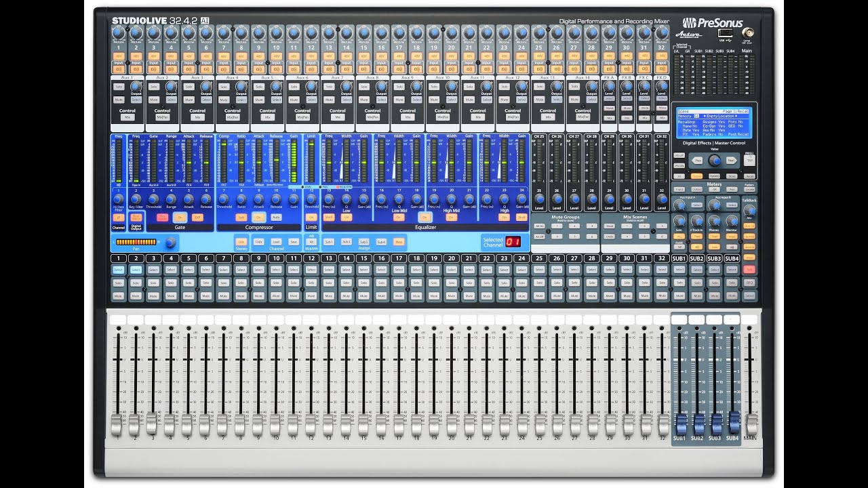Open the System menu button
The image size is (868, 488).
pyautogui.click(x=714, y=176)
